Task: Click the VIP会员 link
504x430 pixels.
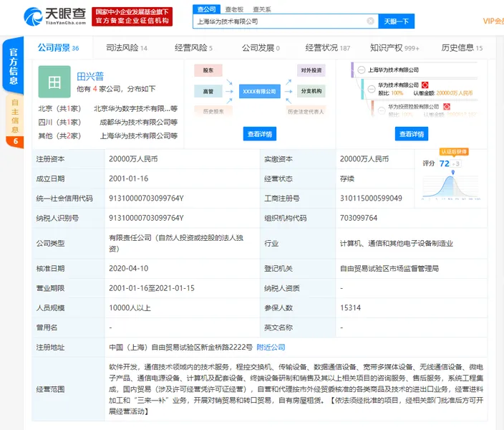Action: [x=493, y=21]
